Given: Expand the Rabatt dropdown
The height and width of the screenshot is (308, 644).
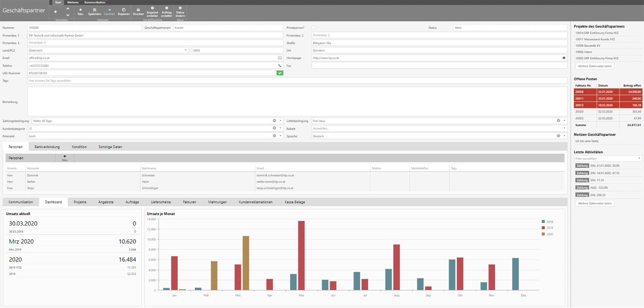Looking at the screenshot, I should point(564,128).
